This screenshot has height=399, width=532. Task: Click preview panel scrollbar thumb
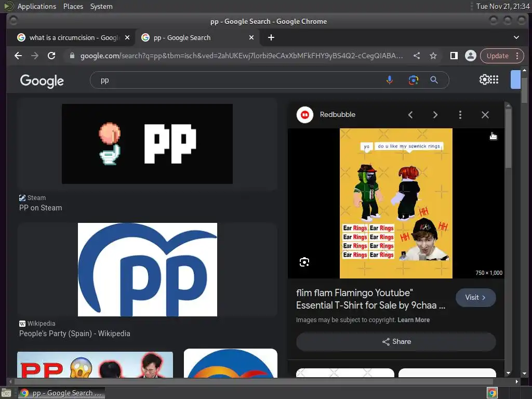point(508,138)
